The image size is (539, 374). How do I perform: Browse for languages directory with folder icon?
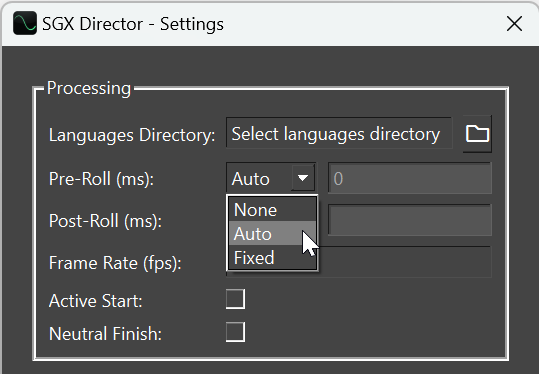click(477, 134)
